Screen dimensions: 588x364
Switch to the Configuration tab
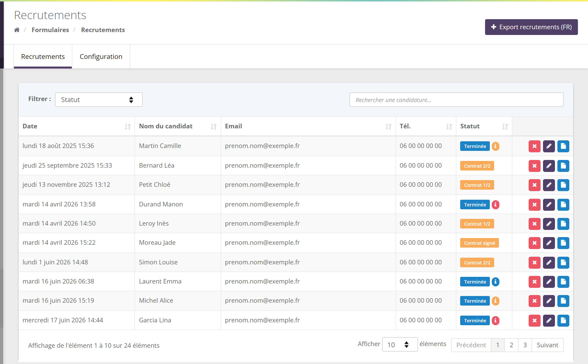(101, 57)
